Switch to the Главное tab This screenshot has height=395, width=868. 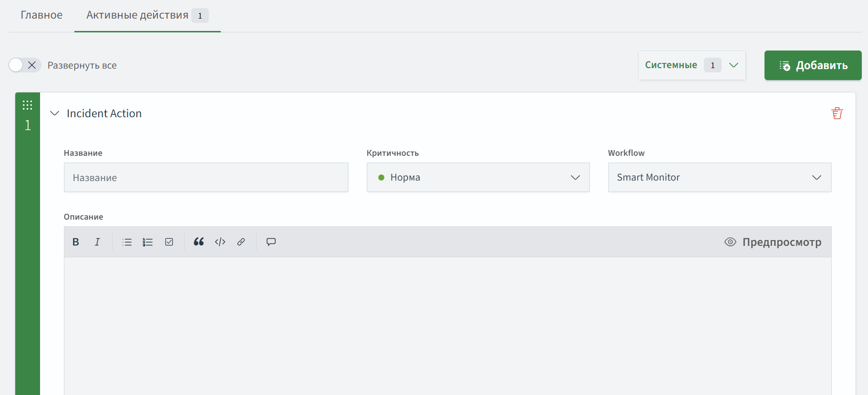[x=41, y=15]
